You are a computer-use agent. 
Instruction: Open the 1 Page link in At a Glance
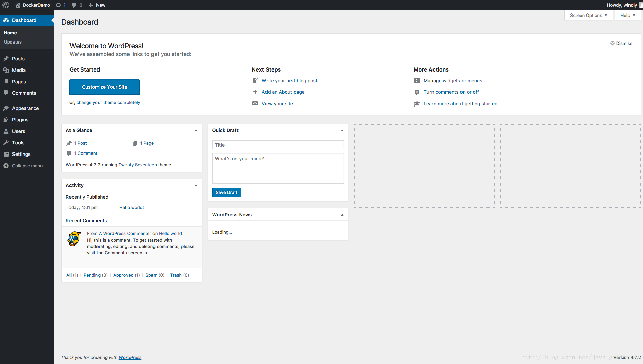click(147, 143)
